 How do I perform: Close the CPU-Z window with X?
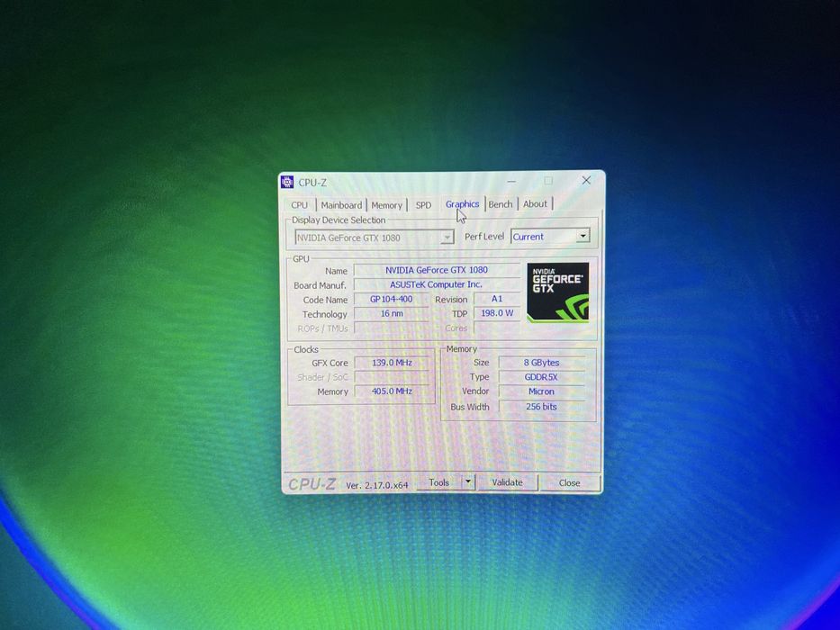[586, 181]
